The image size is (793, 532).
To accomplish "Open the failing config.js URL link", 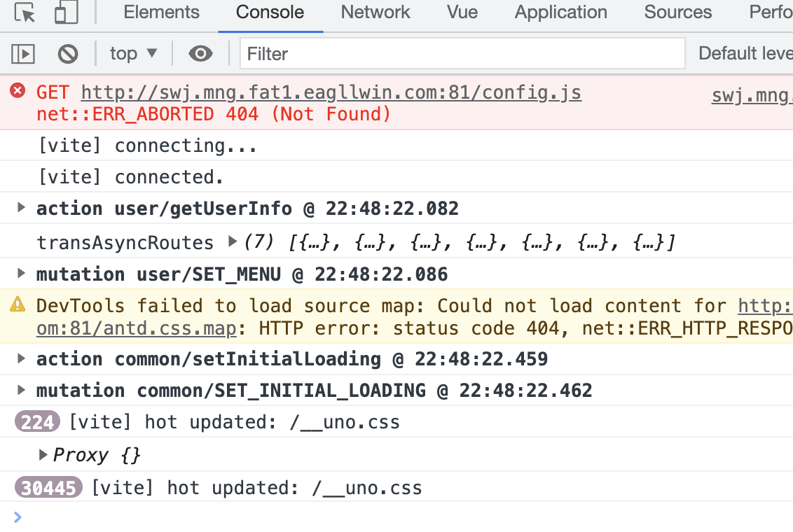I will tap(331, 92).
